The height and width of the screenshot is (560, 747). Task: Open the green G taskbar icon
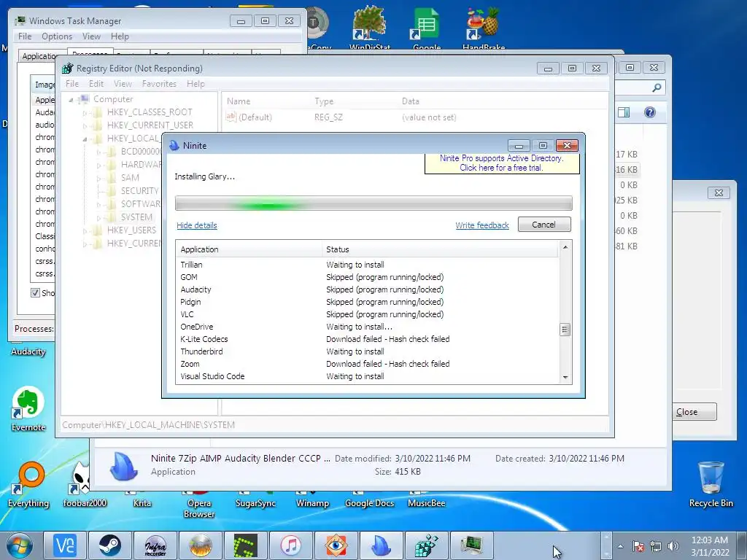click(x=245, y=545)
